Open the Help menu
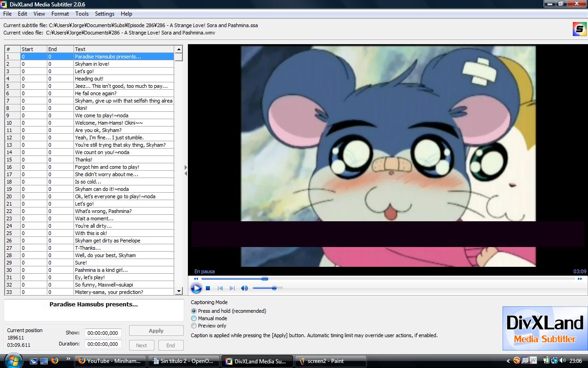 (x=126, y=14)
